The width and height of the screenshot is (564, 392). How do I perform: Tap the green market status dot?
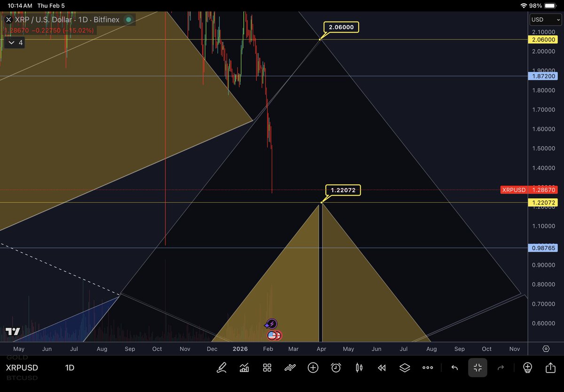coord(128,20)
